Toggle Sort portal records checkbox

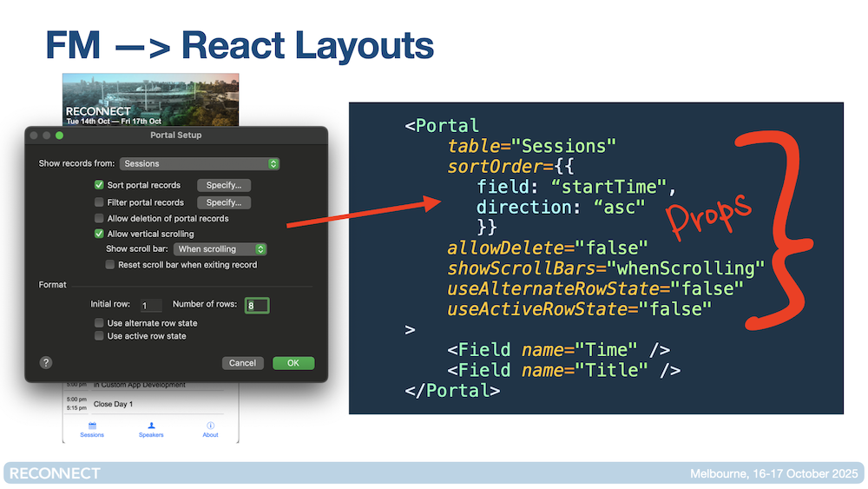pyautogui.click(x=99, y=185)
